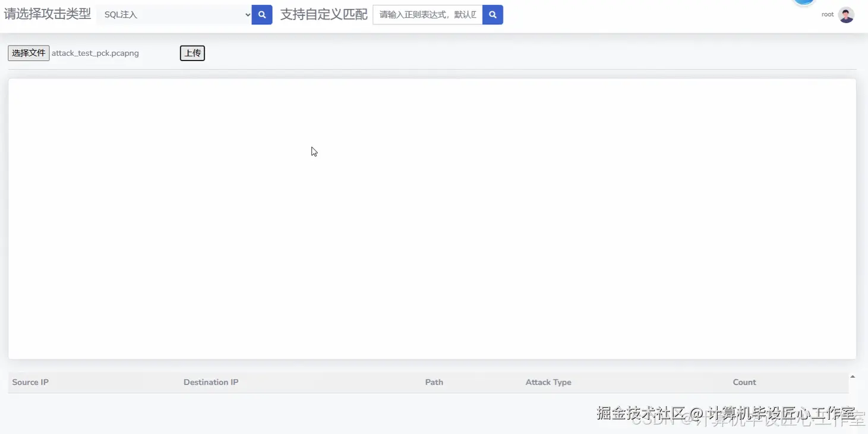Select the Count column header

[744, 382]
